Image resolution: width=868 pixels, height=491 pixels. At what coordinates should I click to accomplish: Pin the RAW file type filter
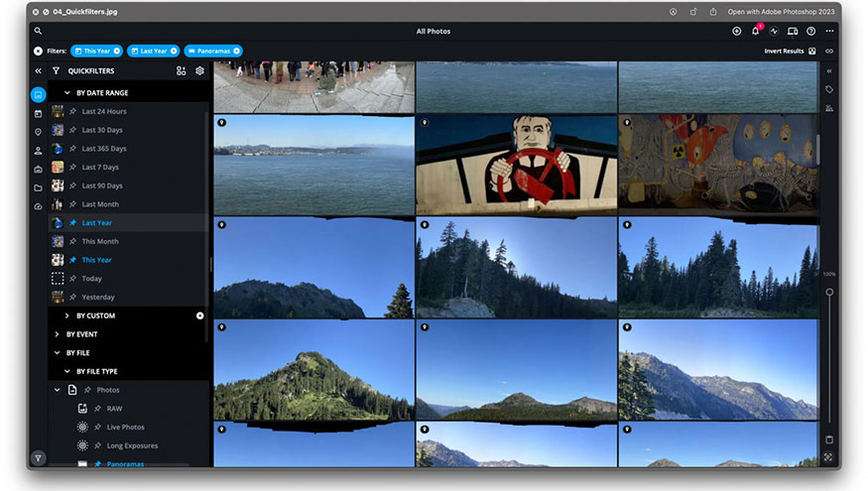pos(97,409)
